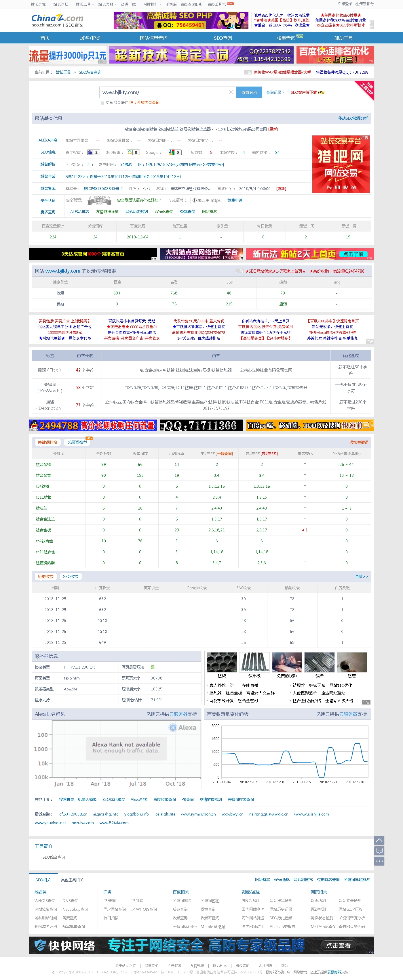Switch to 长尾词推荐 tab
Screen dimensions: 403x980
coord(77,442)
